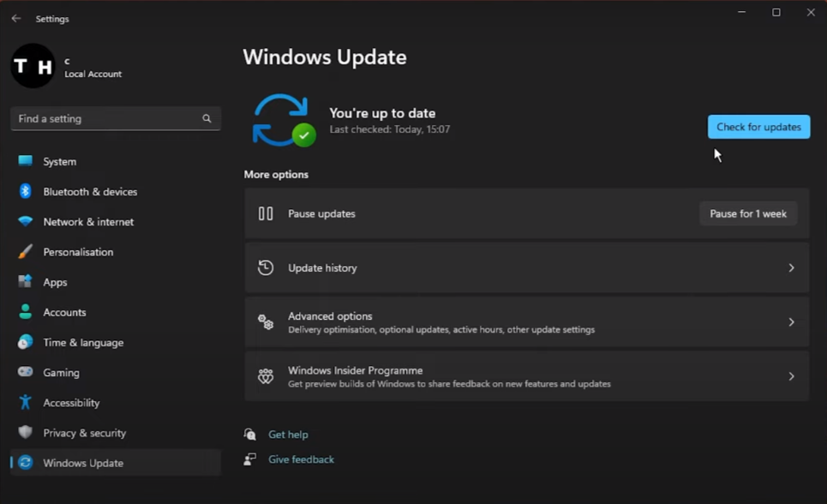The width and height of the screenshot is (827, 504).
Task: Click the Windows Insider Programme icon
Action: (x=266, y=375)
